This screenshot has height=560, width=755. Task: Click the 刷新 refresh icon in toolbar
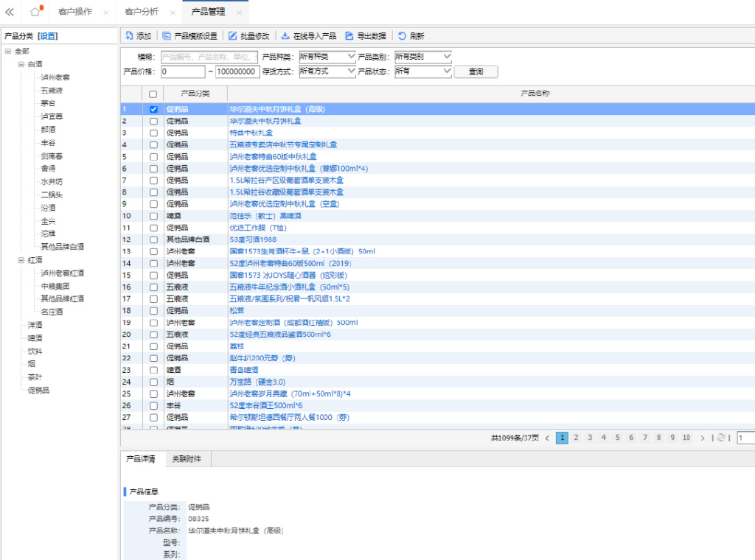click(402, 35)
